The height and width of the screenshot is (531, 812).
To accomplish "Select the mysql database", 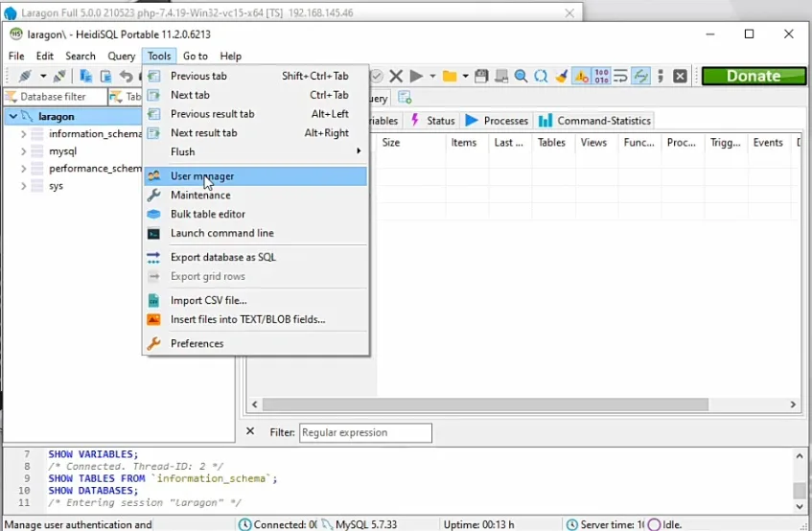I will point(62,151).
